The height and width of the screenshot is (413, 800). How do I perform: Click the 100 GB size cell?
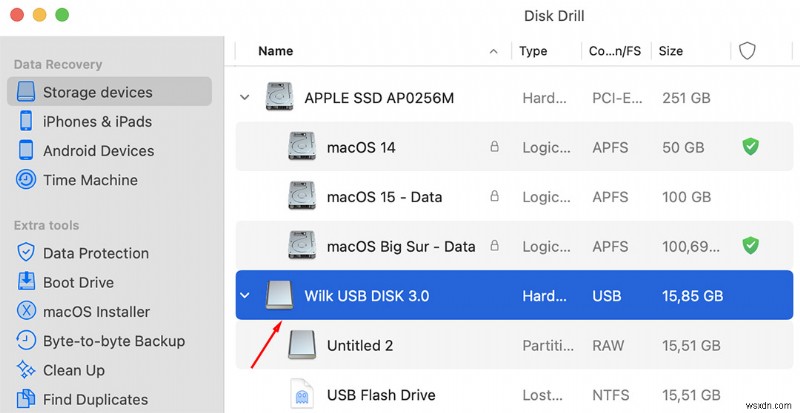[x=686, y=197]
